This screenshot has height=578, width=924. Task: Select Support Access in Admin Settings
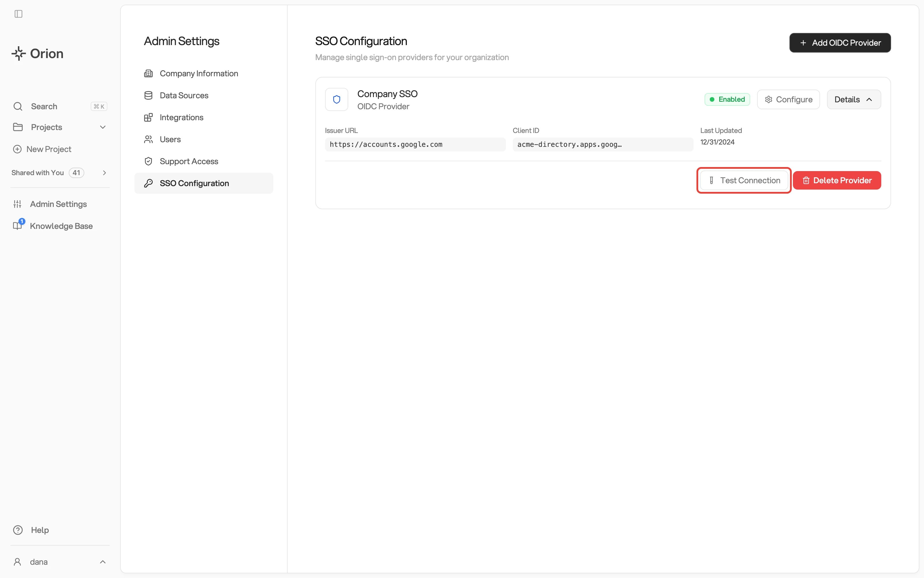[x=204, y=161]
